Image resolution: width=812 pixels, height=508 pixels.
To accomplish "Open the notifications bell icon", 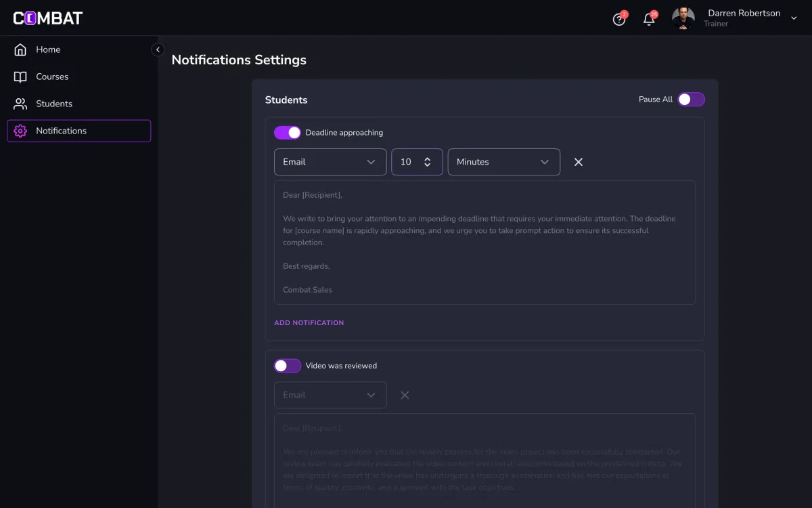I will tap(649, 19).
